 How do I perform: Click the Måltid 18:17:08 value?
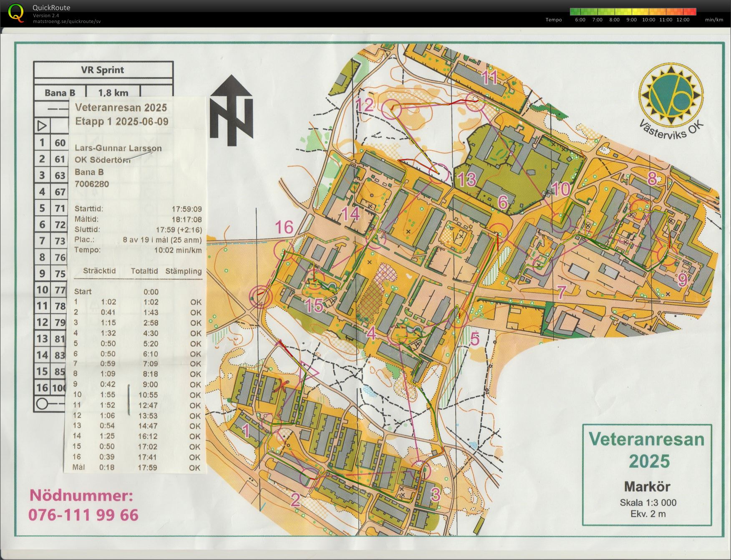tap(187, 219)
